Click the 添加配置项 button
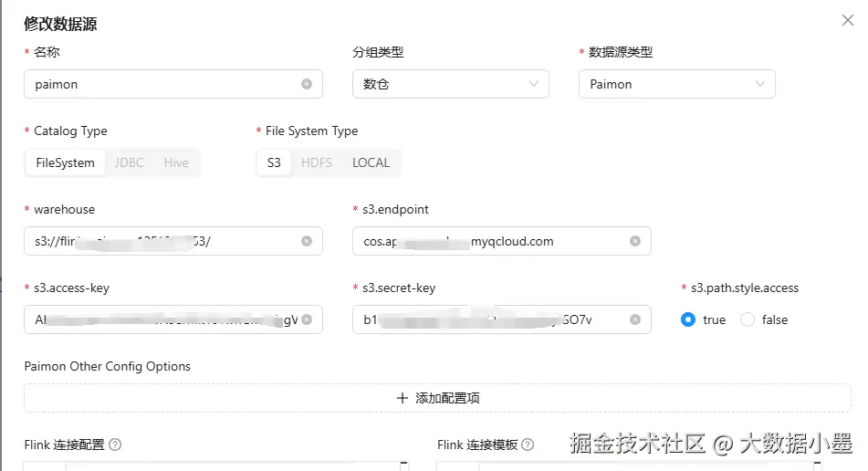The height and width of the screenshot is (471, 868). coord(437,398)
